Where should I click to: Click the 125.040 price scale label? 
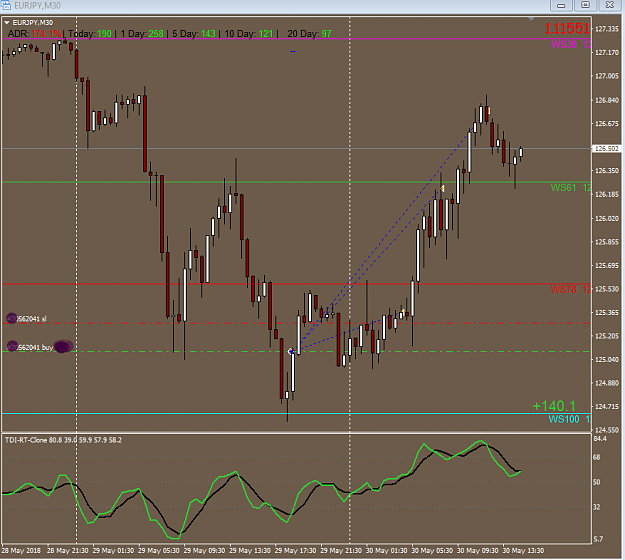click(x=607, y=360)
